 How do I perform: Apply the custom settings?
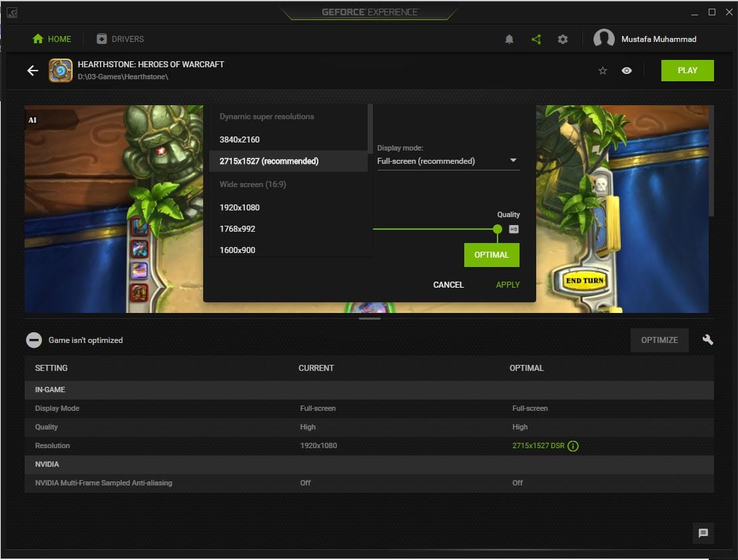tap(508, 285)
